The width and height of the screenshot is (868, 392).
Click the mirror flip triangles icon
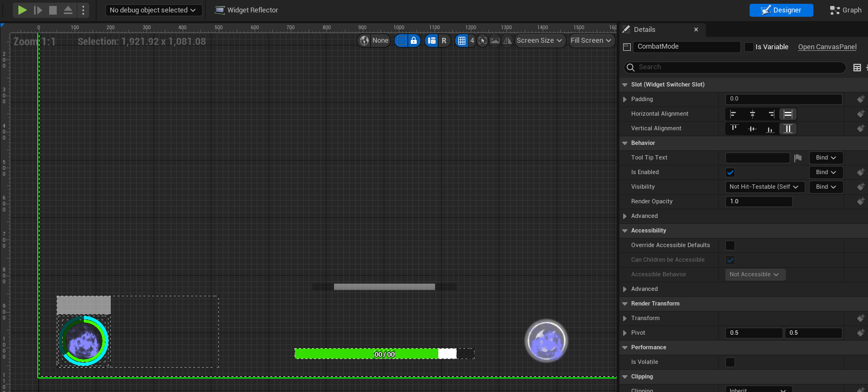pyautogui.click(x=508, y=41)
